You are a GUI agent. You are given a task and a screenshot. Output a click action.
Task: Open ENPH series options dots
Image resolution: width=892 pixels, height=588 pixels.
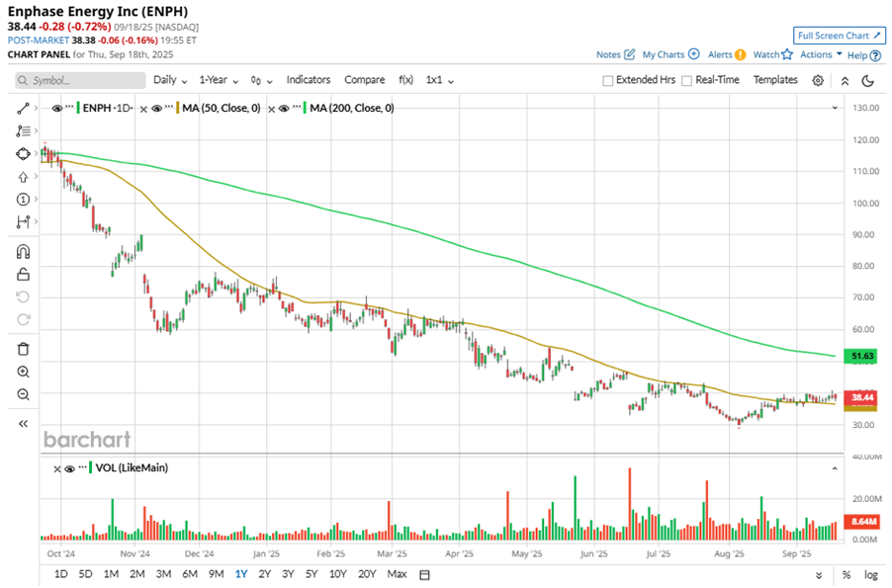[x=69, y=107]
